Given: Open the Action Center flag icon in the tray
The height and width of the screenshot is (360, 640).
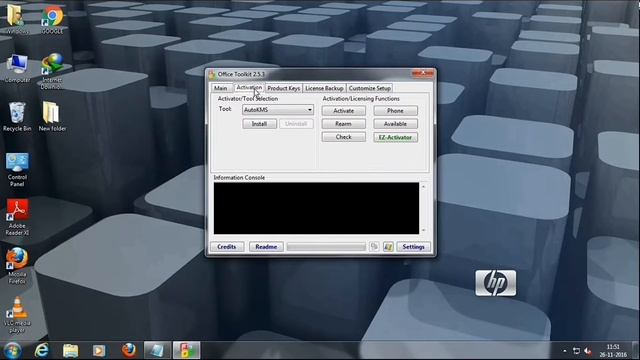Looking at the screenshot, I should click(x=576, y=351).
